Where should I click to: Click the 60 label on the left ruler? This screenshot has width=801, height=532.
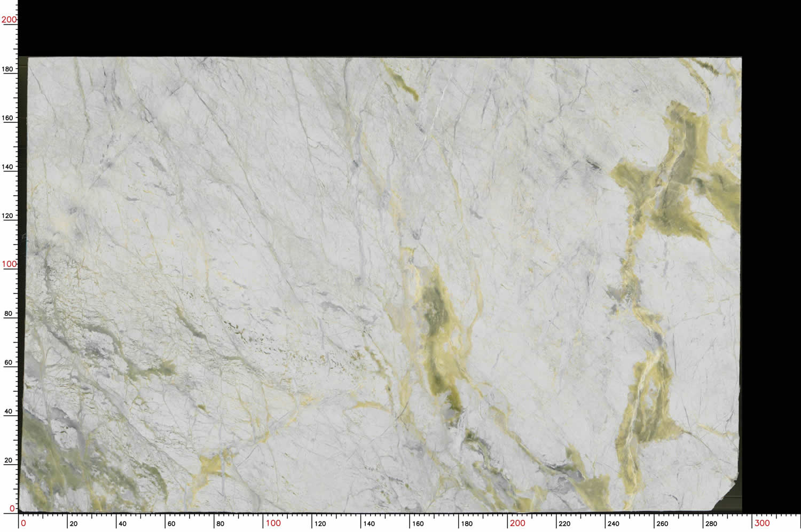click(x=8, y=362)
